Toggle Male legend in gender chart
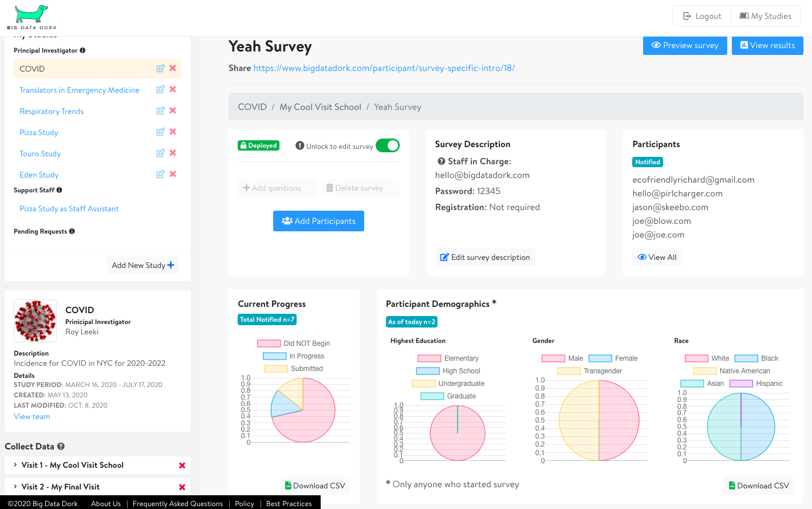Viewport: 812px width, 509px height. (x=562, y=358)
